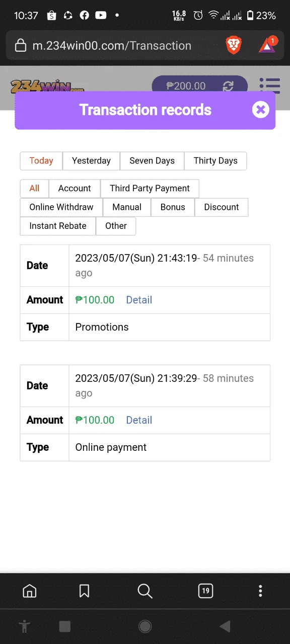Select the All type filter

click(34, 189)
